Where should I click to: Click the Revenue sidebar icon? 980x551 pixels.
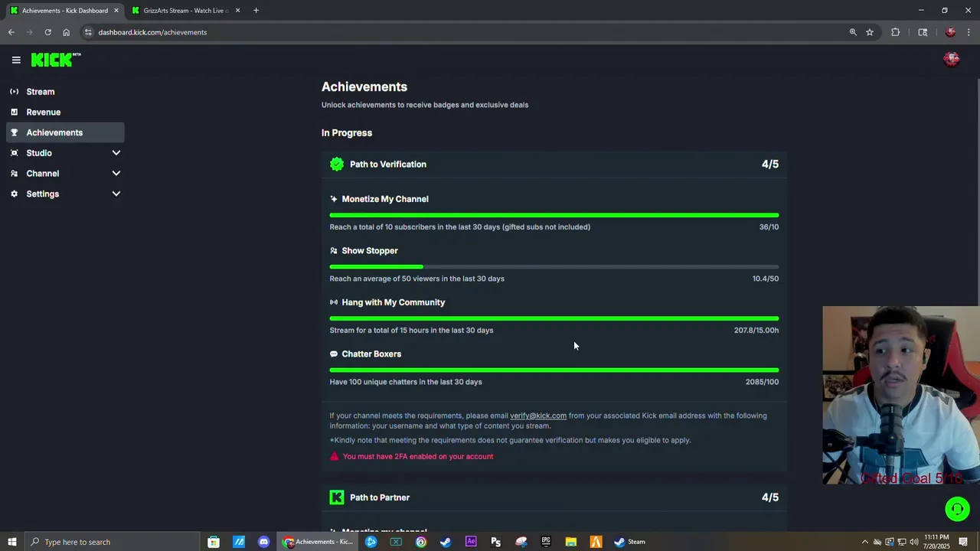coord(14,112)
